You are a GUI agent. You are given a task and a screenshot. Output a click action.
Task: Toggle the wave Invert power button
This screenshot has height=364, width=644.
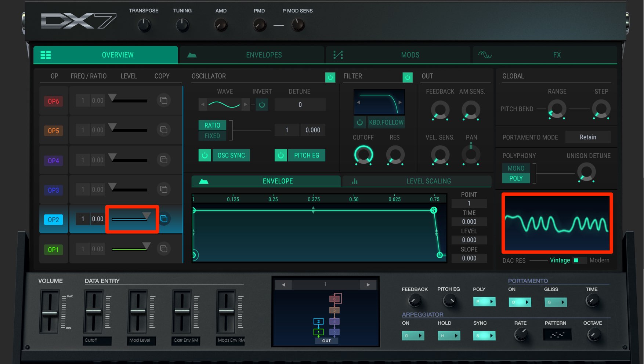[262, 105]
